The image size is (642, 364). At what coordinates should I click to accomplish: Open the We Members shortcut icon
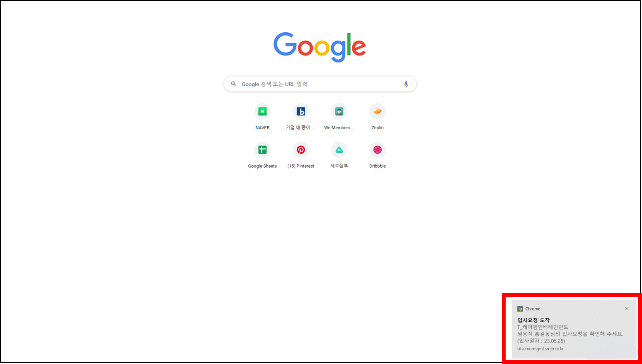pyautogui.click(x=339, y=111)
